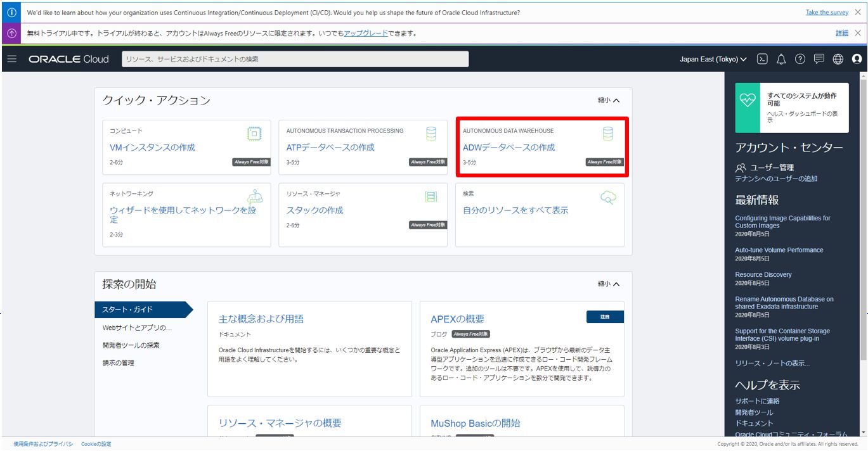The image size is (868, 451).
Task: Collapse the 探索の開始 section
Action: [x=608, y=284]
